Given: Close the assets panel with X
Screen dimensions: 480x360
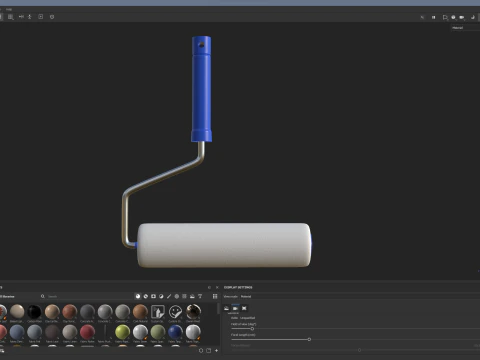Looking at the screenshot, I should coord(217,287).
